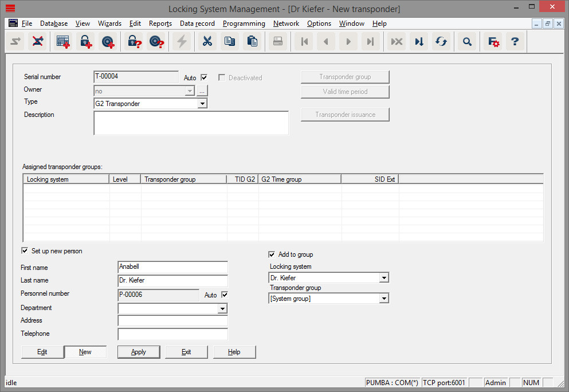The width and height of the screenshot is (569, 392).
Task: Disable the Add to group checkbox
Action: 272,254
